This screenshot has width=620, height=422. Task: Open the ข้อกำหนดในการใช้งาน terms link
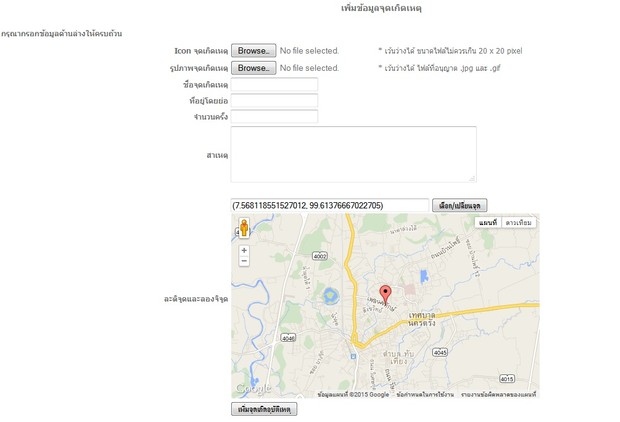click(425, 394)
